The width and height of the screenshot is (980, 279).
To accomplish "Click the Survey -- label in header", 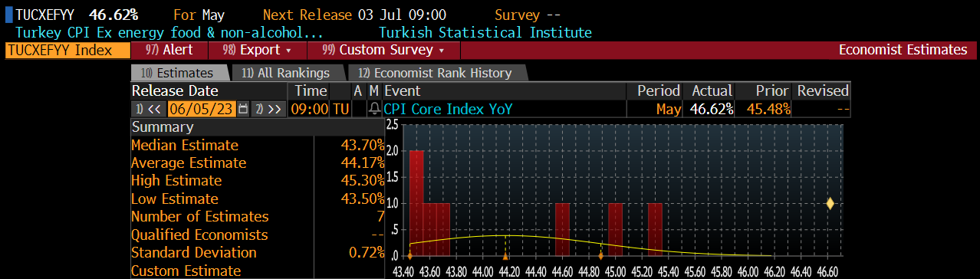I will coord(528,15).
